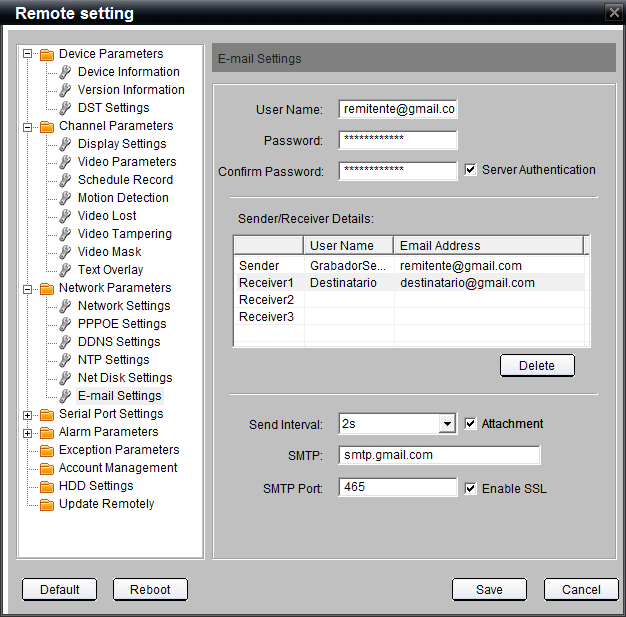Open Version Information page
This screenshot has width=626, height=617.
tap(131, 90)
